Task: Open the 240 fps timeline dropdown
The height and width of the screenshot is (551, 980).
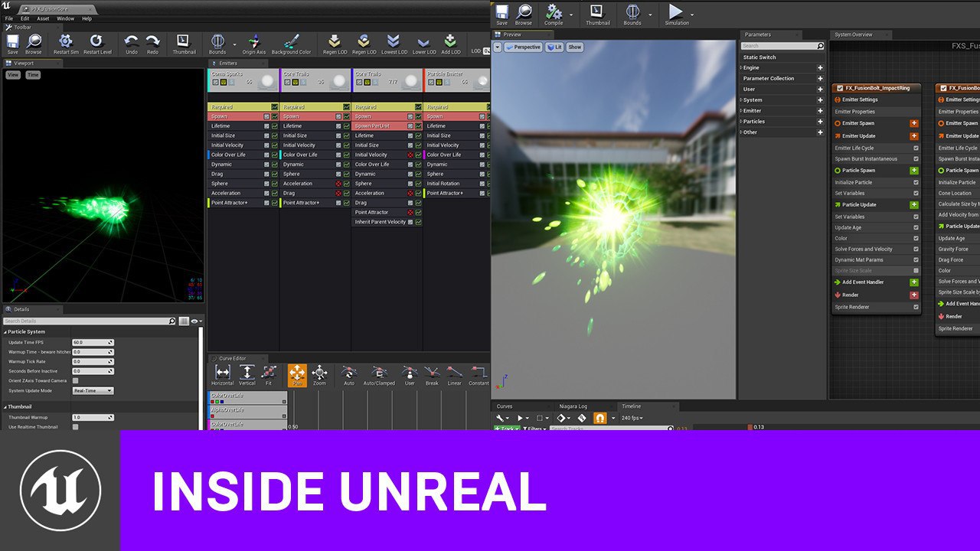Action: click(x=632, y=418)
